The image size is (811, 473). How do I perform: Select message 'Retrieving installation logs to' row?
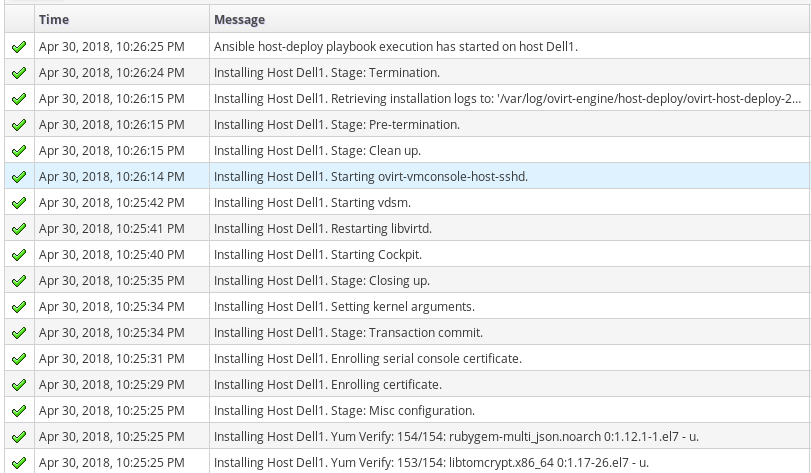tap(507, 99)
